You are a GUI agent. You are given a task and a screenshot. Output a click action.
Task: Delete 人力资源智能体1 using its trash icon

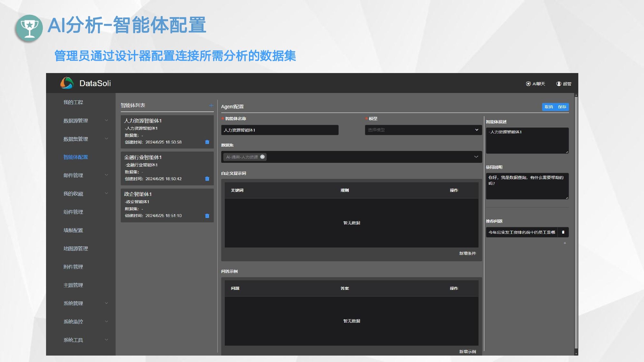click(x=207, y=142)
